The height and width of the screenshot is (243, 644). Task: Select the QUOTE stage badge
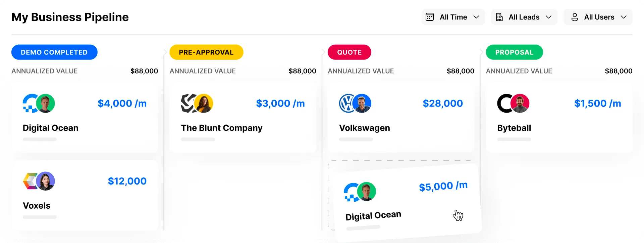click(349, 52)
